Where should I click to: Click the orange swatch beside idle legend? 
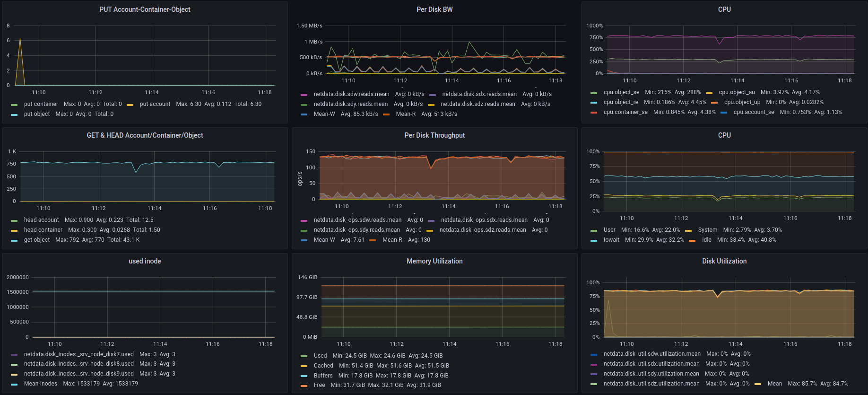click(x=692, y=240)
